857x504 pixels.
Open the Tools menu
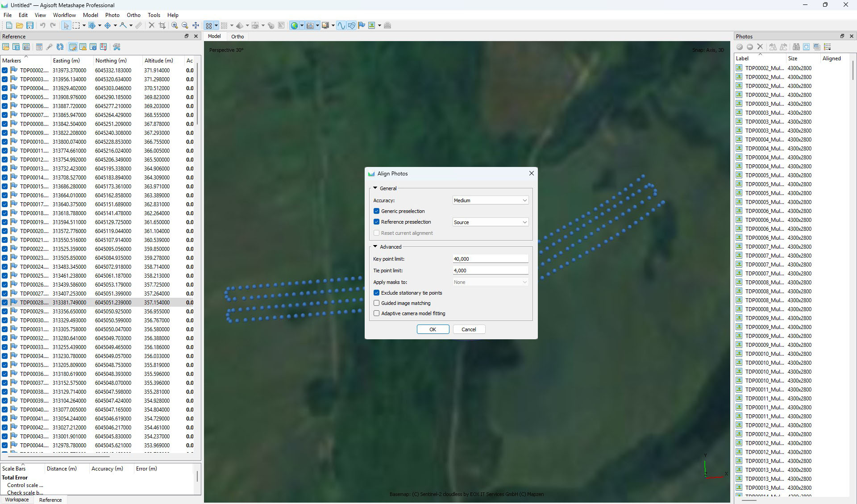coord(154,15)
